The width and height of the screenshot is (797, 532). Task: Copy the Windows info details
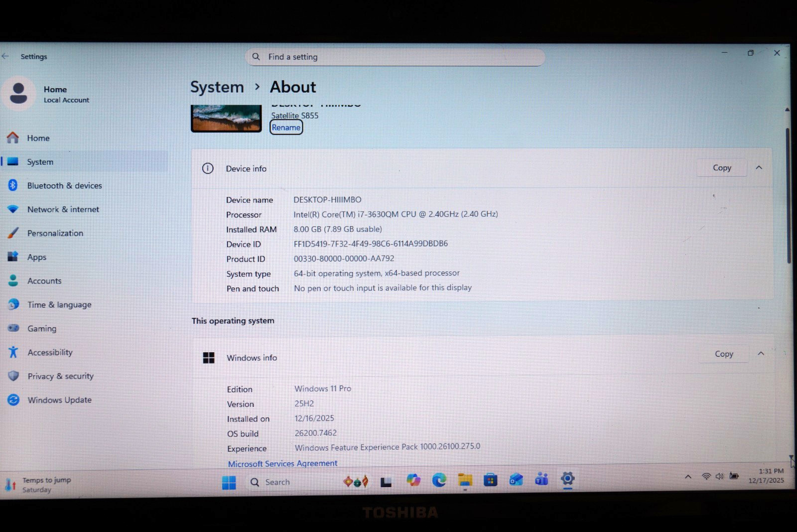724,354
